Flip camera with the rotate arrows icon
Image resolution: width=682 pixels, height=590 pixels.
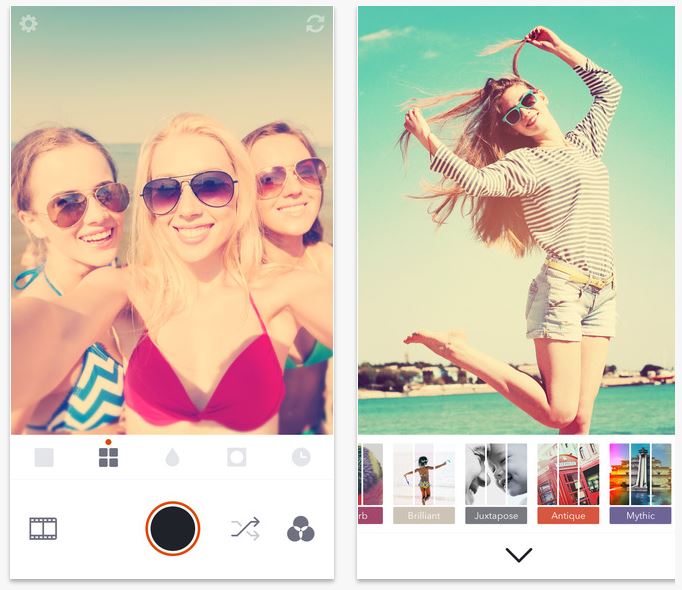315,24
